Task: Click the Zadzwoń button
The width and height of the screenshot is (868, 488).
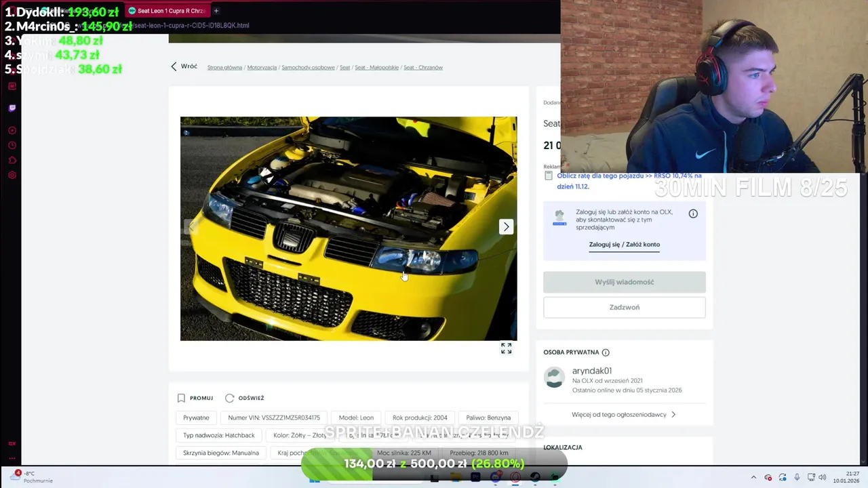Action: tap(625, 307)
